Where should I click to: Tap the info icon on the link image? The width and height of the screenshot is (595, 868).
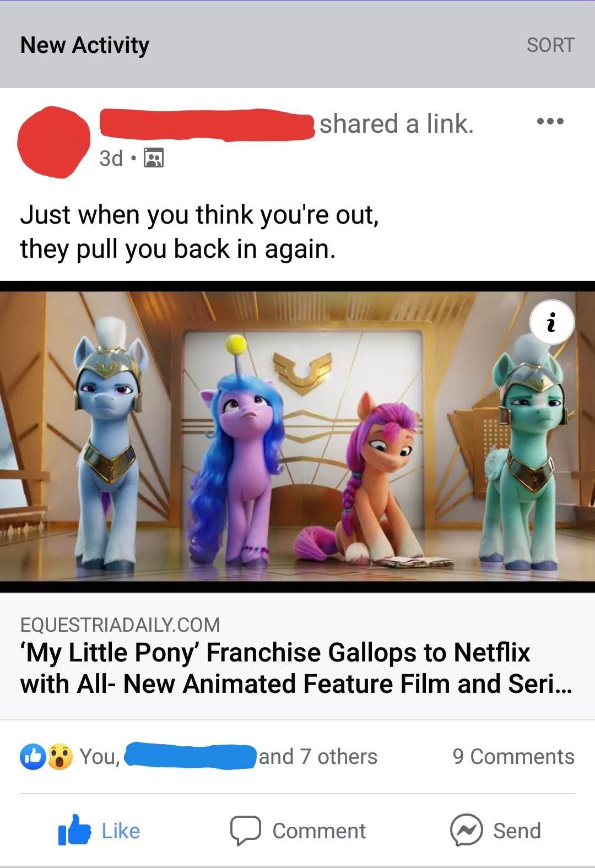(551, 322)
